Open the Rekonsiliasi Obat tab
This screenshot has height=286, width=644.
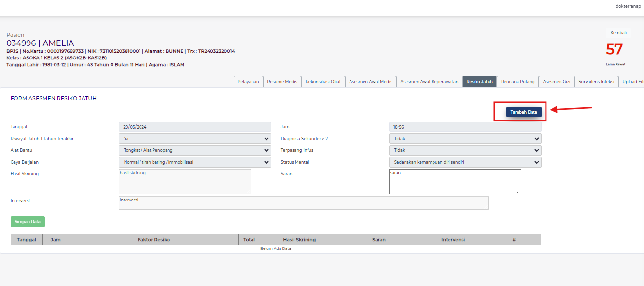(x=323, y=81)
